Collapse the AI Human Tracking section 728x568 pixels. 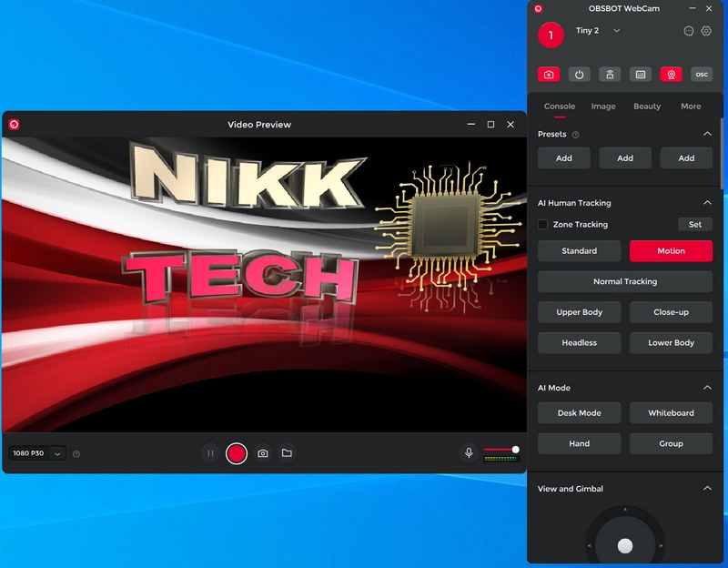[x=707, y=202]
